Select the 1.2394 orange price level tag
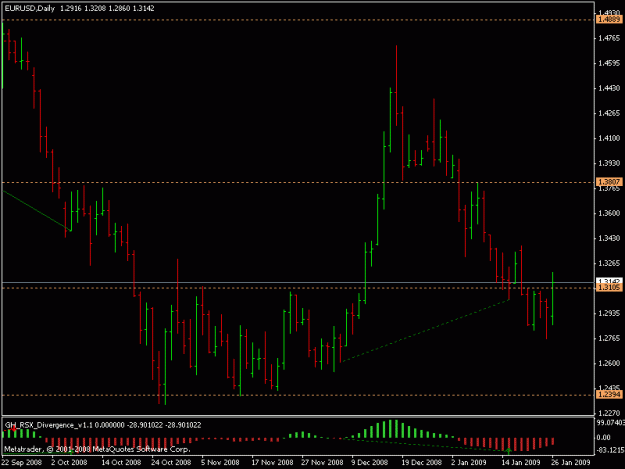 pyautogui.click(x=609, y=394)
